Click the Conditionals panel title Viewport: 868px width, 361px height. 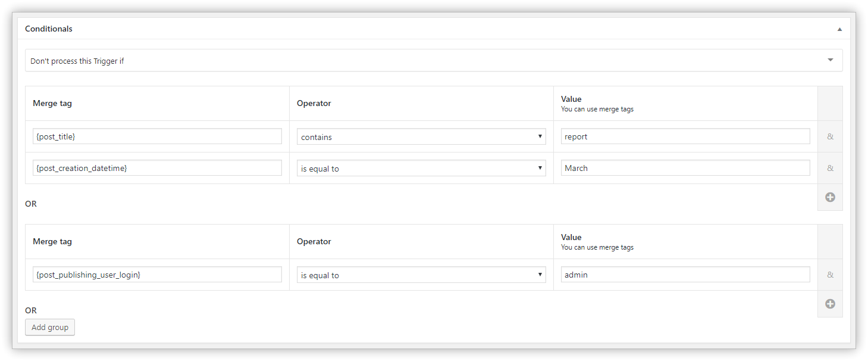49,29
